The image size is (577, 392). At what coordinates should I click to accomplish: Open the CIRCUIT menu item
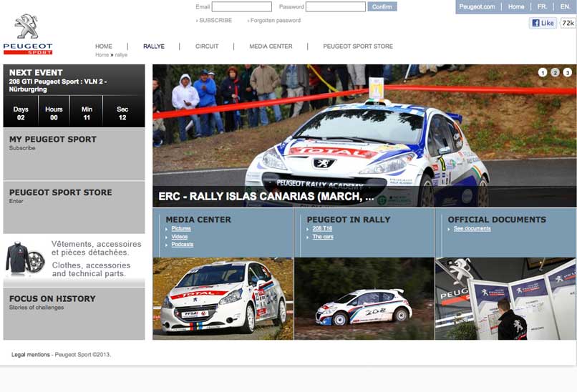coord(207,46)
